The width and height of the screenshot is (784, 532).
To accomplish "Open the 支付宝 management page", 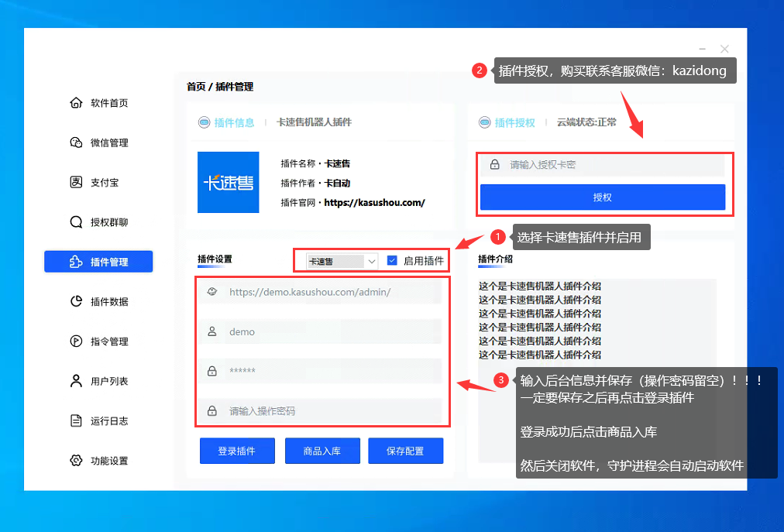I will [97, 182].
